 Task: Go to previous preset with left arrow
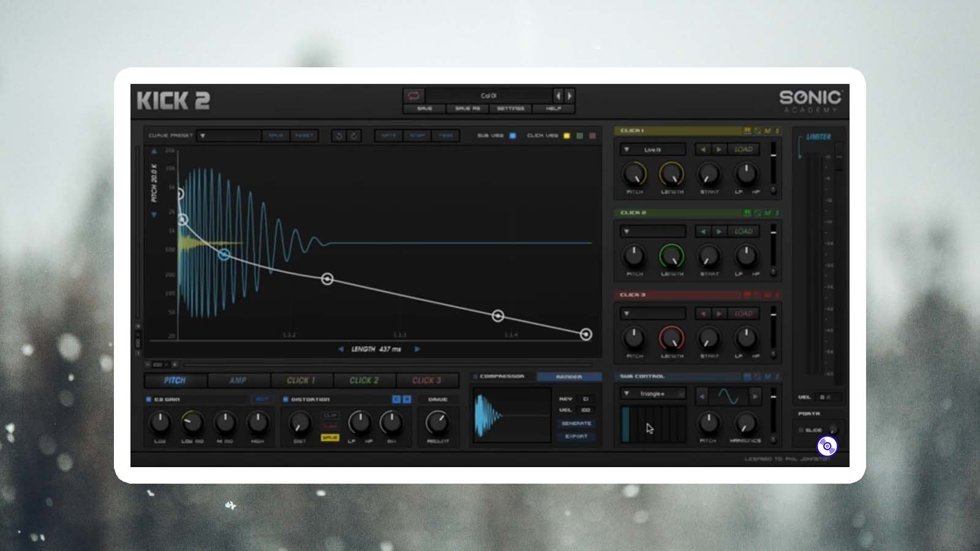point(558,96)
